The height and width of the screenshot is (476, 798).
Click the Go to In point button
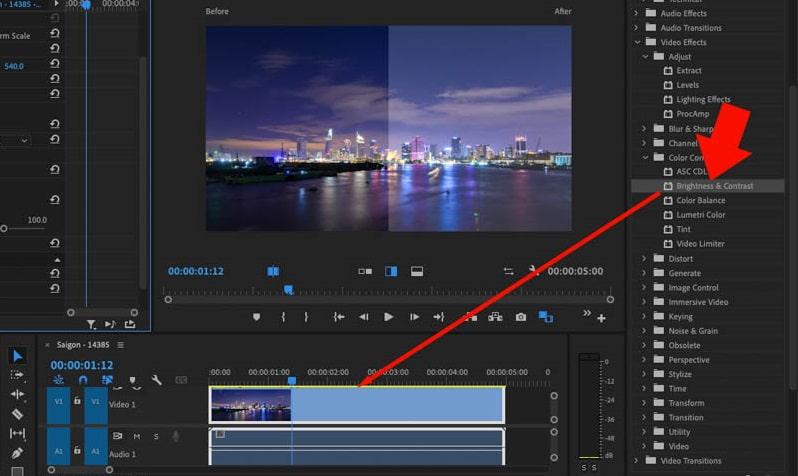click(x=338, y=317)
